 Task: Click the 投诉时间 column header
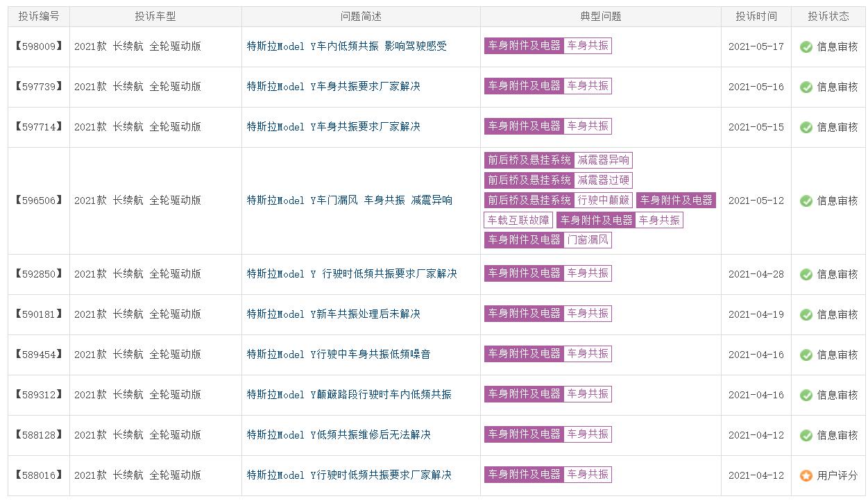[756, 17]
